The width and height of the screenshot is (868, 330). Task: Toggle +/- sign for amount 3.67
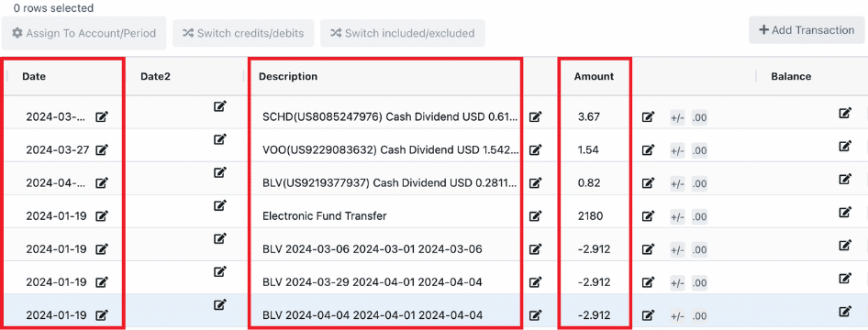(677, 117)
